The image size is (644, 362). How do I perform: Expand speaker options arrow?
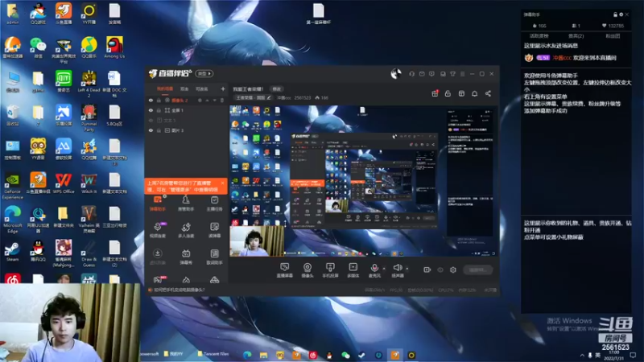[407, 269]
